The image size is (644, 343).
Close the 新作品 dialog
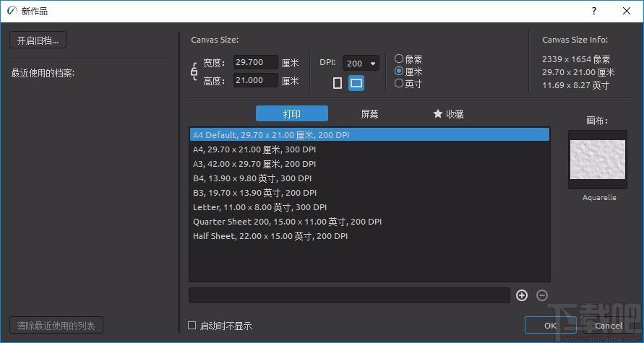tap(627, 11)
